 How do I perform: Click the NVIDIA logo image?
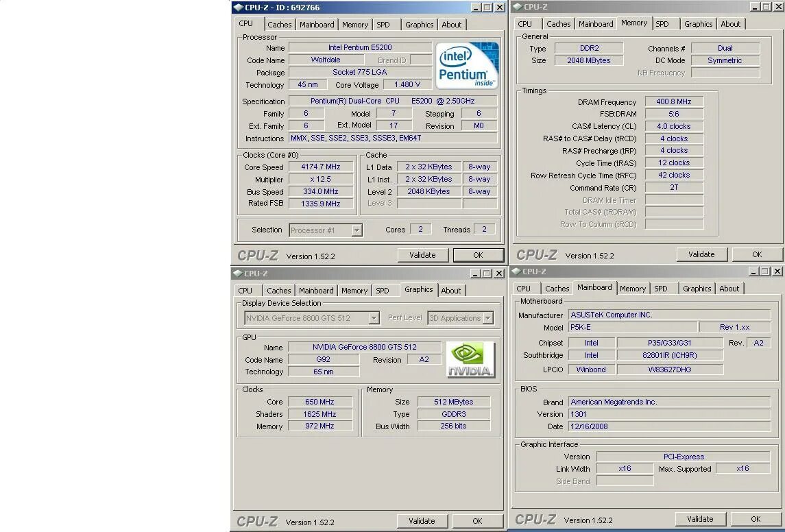470,359
